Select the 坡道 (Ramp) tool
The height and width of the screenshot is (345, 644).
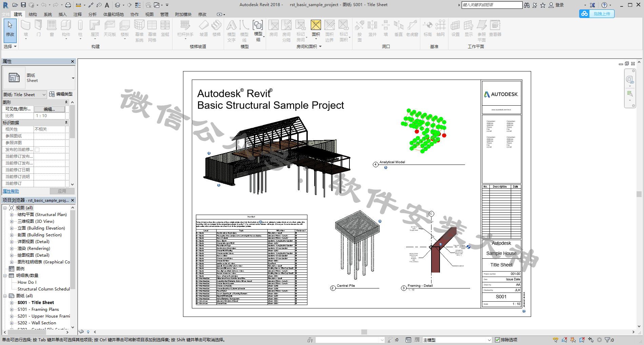point(203,28)
